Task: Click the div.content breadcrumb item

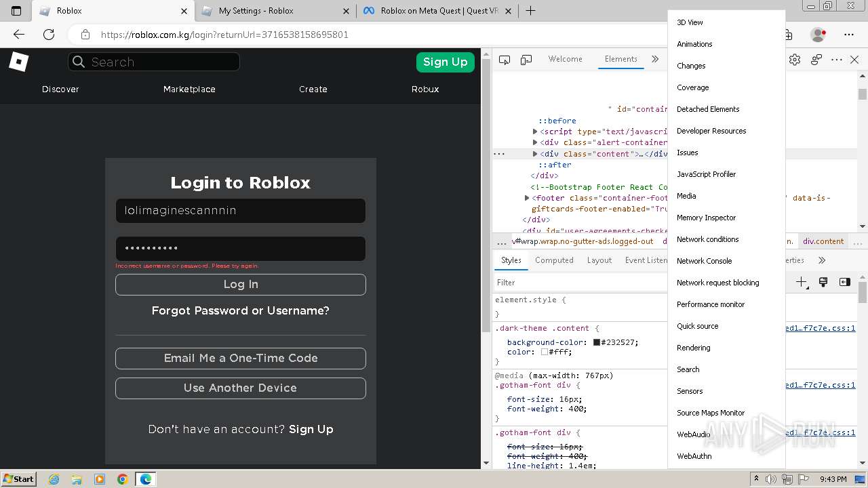Action: point(823,241)
